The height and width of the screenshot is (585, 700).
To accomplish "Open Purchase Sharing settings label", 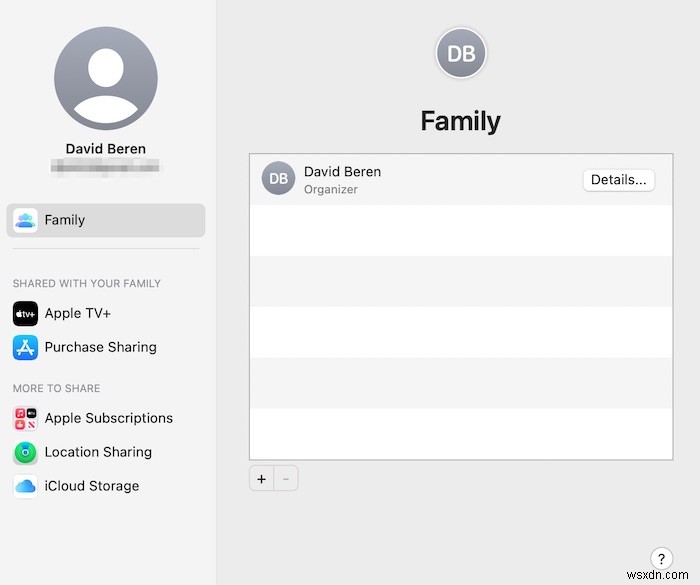I will 101,347.
